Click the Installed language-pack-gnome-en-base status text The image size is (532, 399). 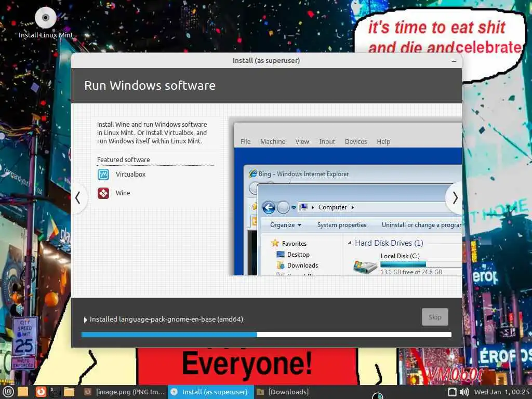point(166,320)
